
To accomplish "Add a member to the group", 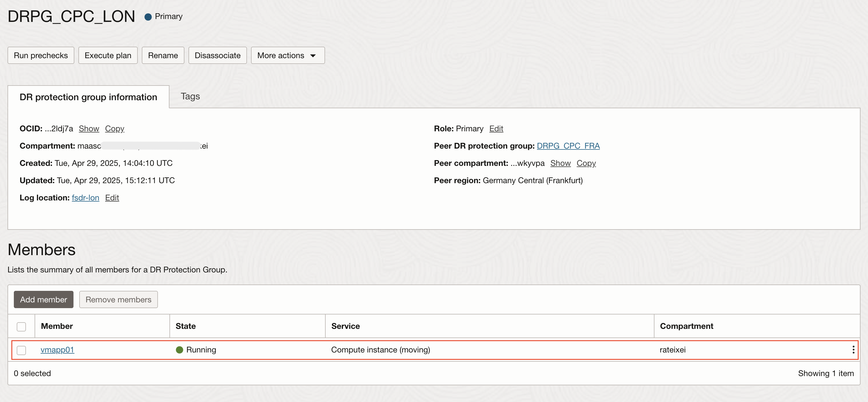I will point(44,299).
